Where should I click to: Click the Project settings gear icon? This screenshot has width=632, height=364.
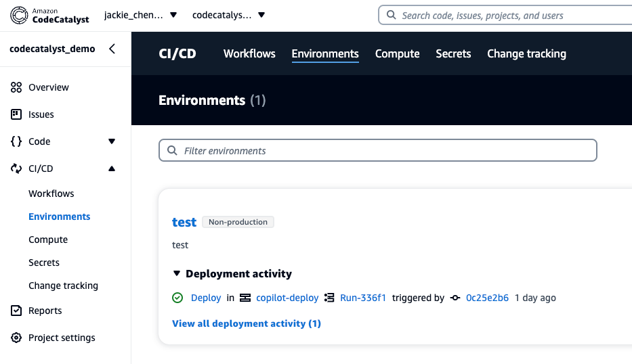point(16,338)
